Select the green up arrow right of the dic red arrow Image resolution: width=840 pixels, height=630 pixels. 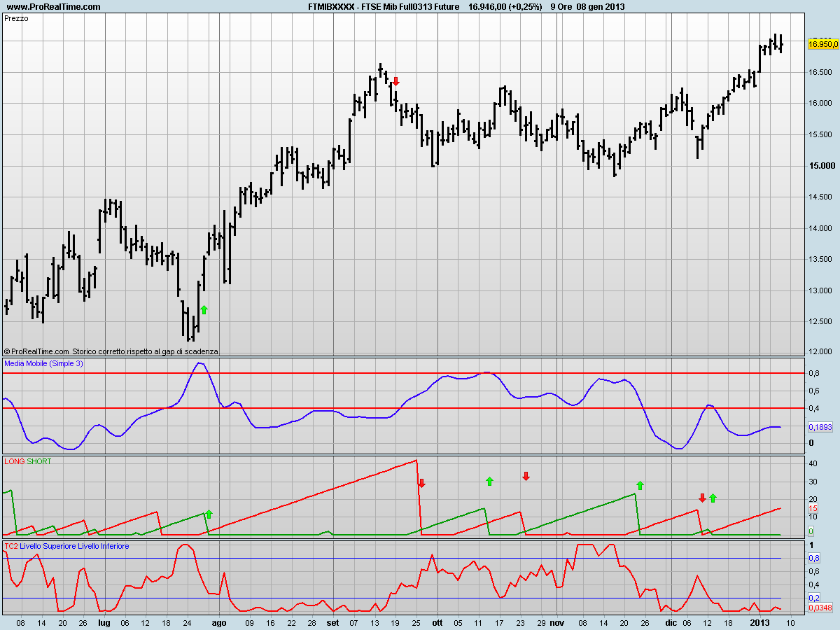pos(713,498)
